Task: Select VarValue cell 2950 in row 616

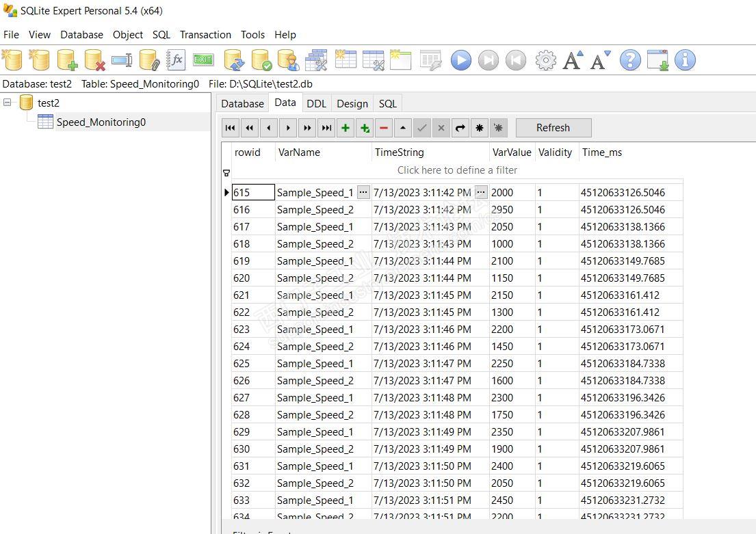Action: [x=512, y=210]
